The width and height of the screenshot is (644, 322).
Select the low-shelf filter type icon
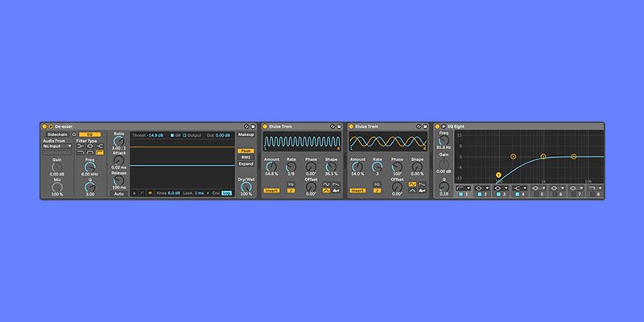[80, 147]
